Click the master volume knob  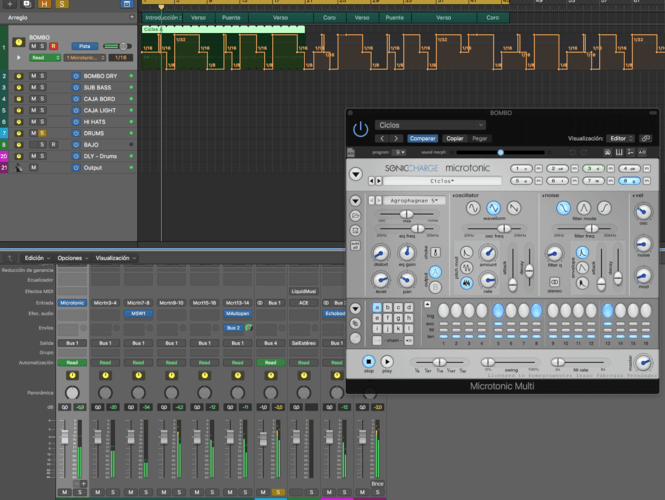(643, 363)
